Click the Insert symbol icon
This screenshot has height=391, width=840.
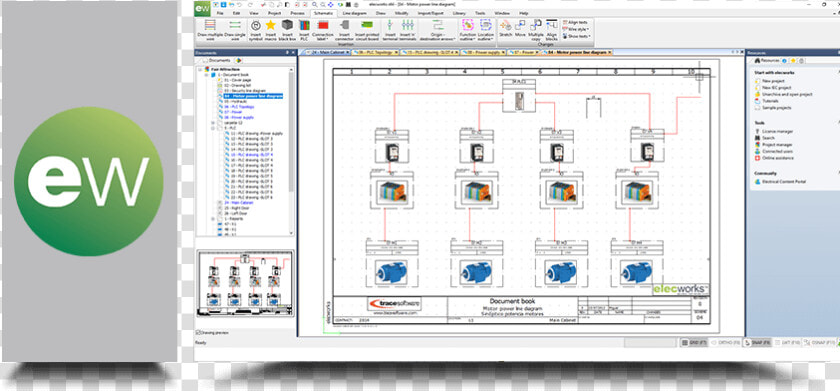(256, 30)
